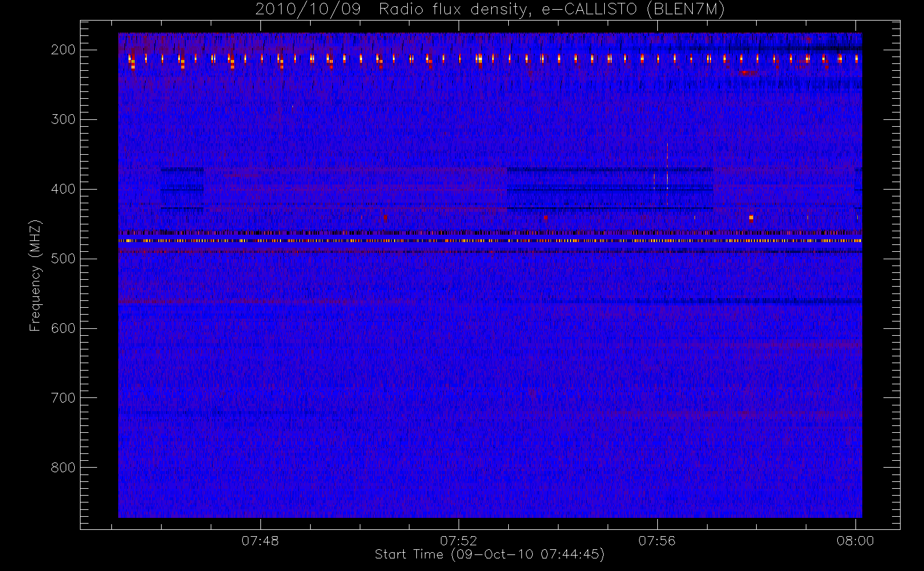The height and width of the screenshot is (571, 924).
Task: Click the 500 frequency tick label
Action: [x=63, y=259]
